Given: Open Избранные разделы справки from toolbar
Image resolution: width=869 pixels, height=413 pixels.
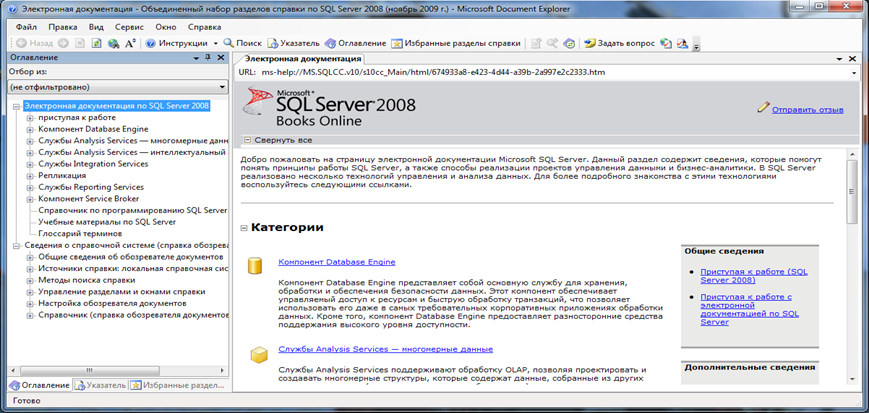Looking at the screenshot, I should tap(456, 43).
